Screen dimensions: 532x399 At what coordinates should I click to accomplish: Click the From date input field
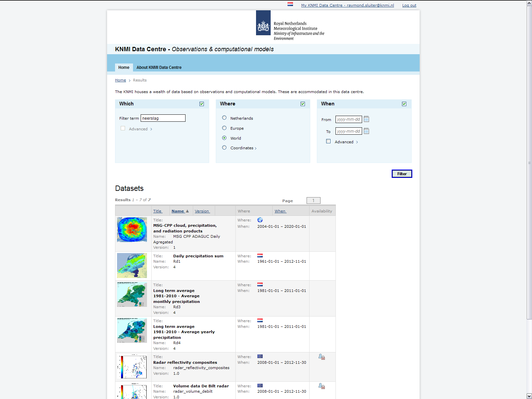(348, 119)
